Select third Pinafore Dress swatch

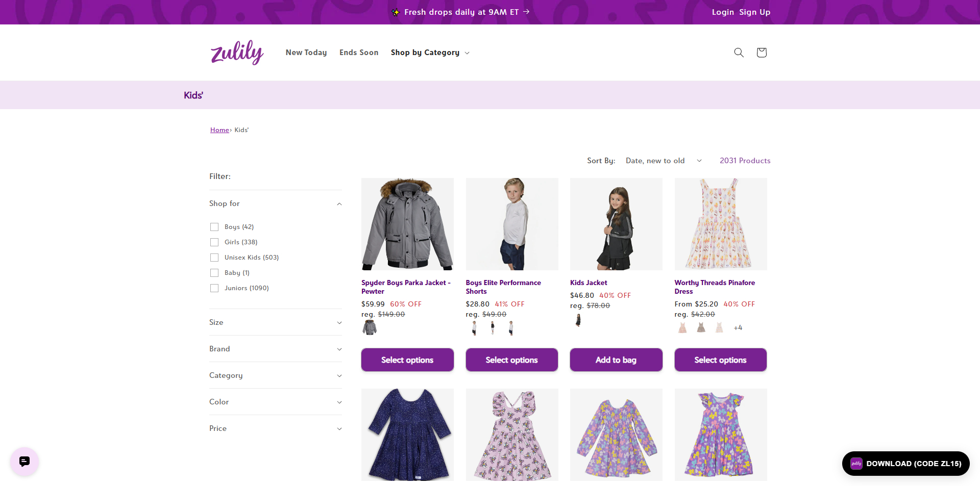click(719, 327)
